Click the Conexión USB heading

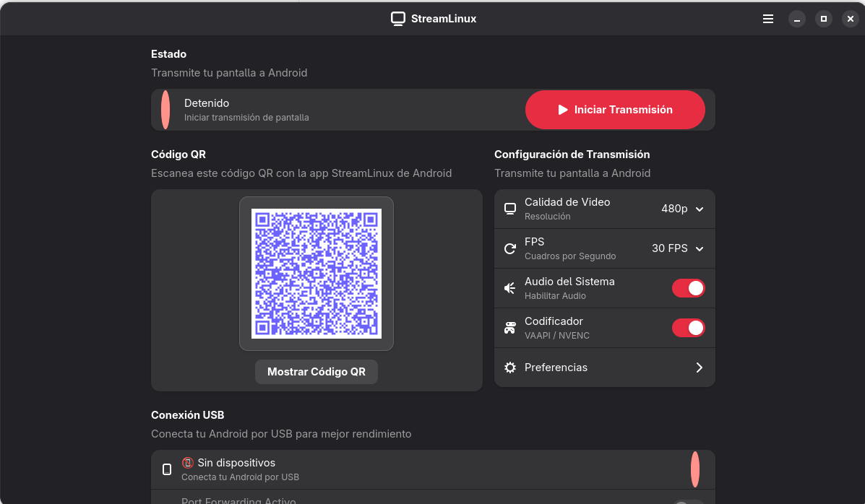coord(188,415)
